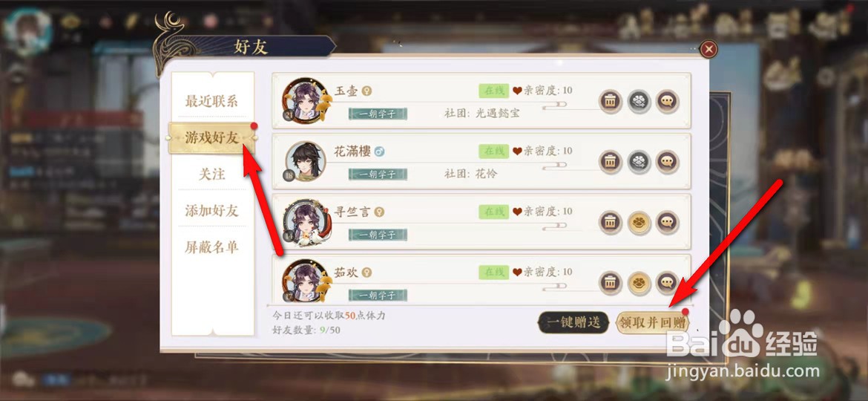Claim golden paw gift from 寻竺言
Image resolution: width=868 pixels, height=401 pixels.
(x=639, y=223)
